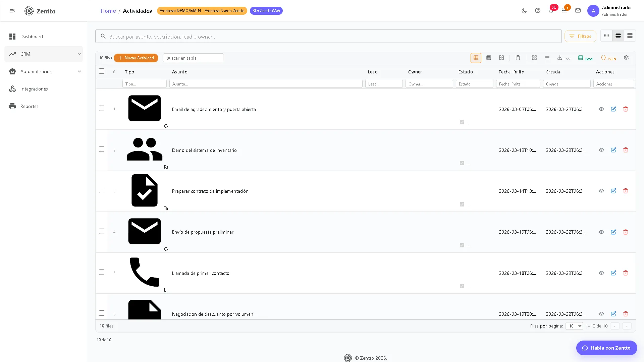Edit the 'Llamada de primer contacto' activity
The width and height of the screenshot is (644, 362).
[x=613, y=273]
